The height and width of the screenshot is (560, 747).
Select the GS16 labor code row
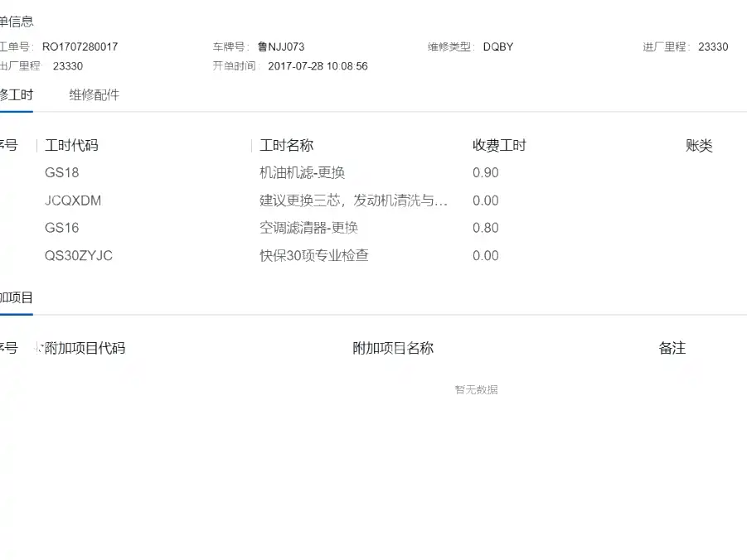point(373,228)
